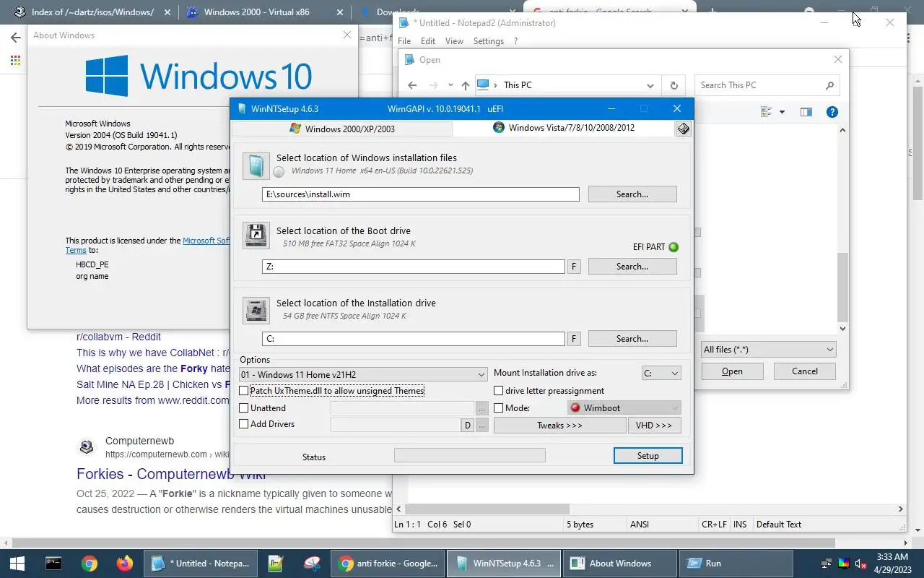Open Forkies - Computernewb Wiki link
Screen dimensions: 924x578
pyautogui.click(x=171, y=475)
